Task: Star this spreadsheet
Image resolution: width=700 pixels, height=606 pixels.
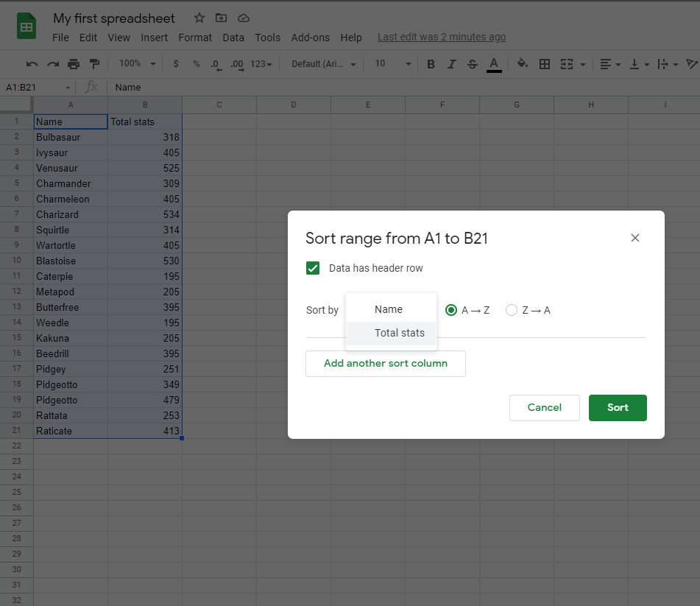Action: [199, 18]
